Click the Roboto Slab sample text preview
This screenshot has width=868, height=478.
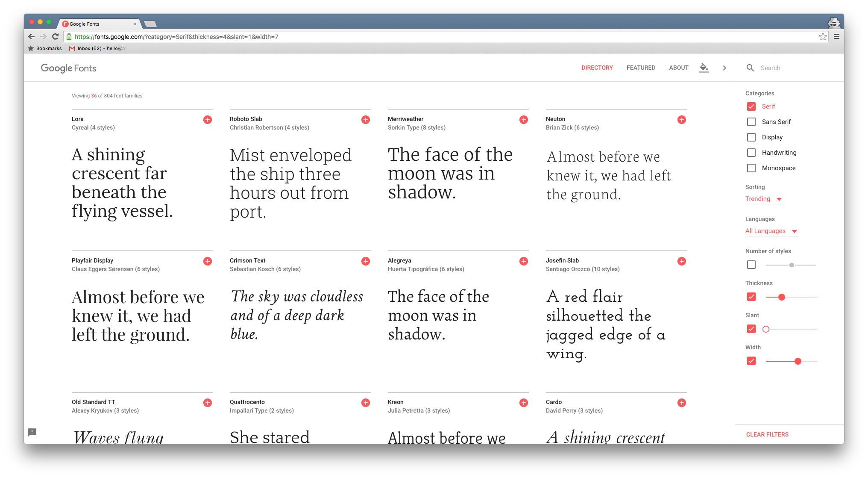pos(290,183)
